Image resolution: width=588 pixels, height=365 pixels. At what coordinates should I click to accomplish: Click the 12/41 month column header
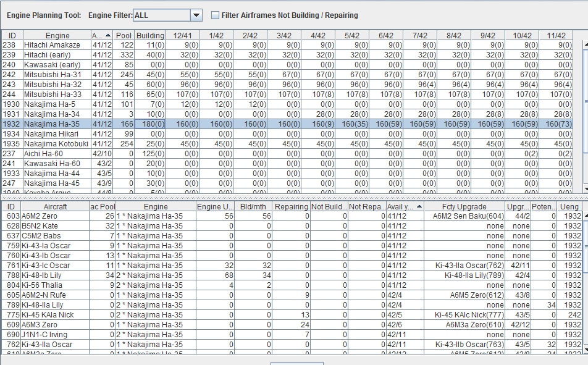182,36
